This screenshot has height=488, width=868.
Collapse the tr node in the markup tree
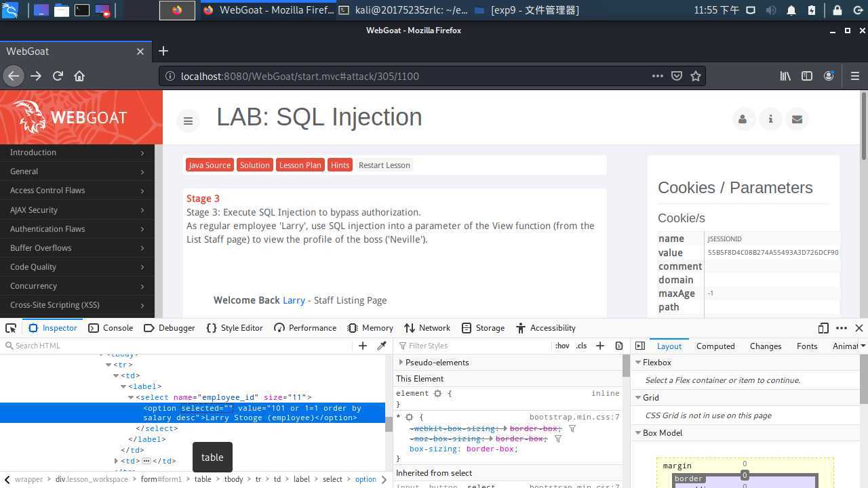(108, 365)
